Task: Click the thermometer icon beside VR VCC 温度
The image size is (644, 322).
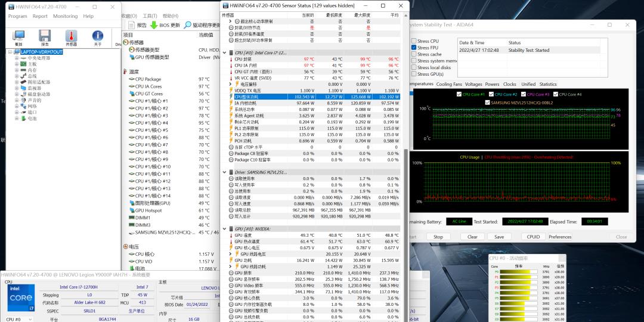Action: click(231, 78)
